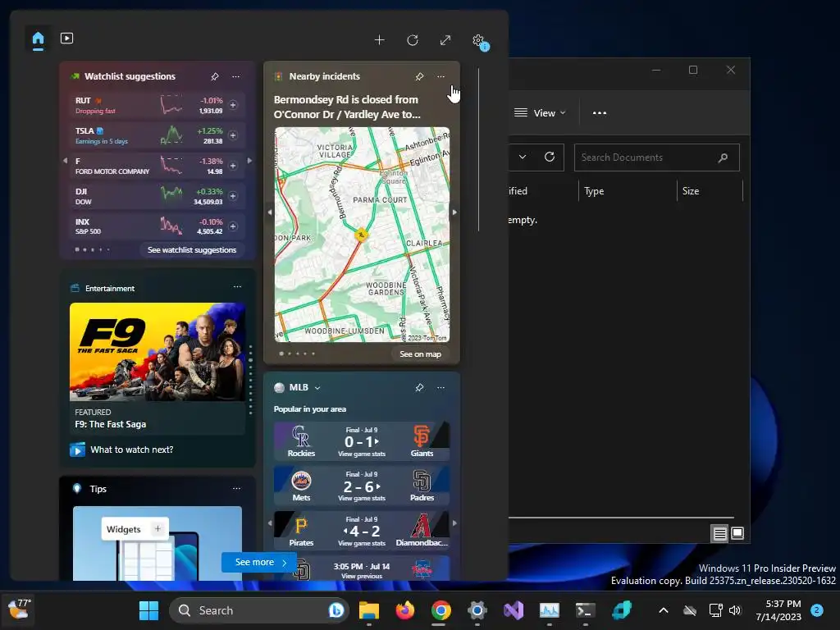Expand the MLB league dropdown
840x630 pixels.
(317, 388)
